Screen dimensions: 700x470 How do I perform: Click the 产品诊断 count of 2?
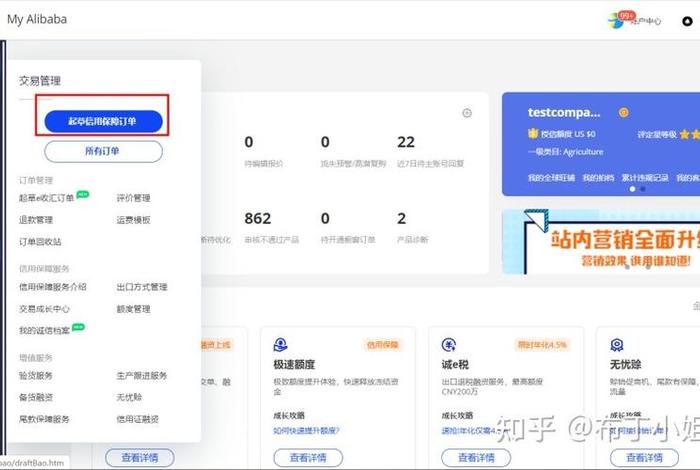(401, 218)
